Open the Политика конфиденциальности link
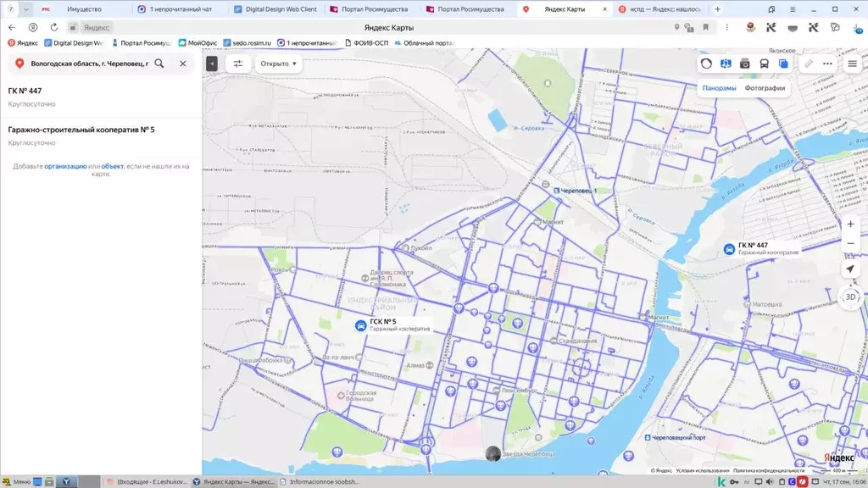 pyautogui.click(x=769, y=470)
